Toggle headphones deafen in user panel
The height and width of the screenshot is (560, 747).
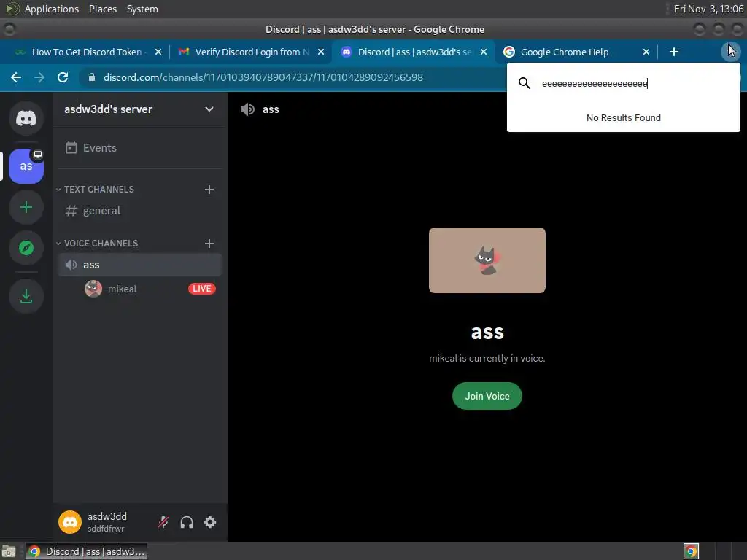187,522
